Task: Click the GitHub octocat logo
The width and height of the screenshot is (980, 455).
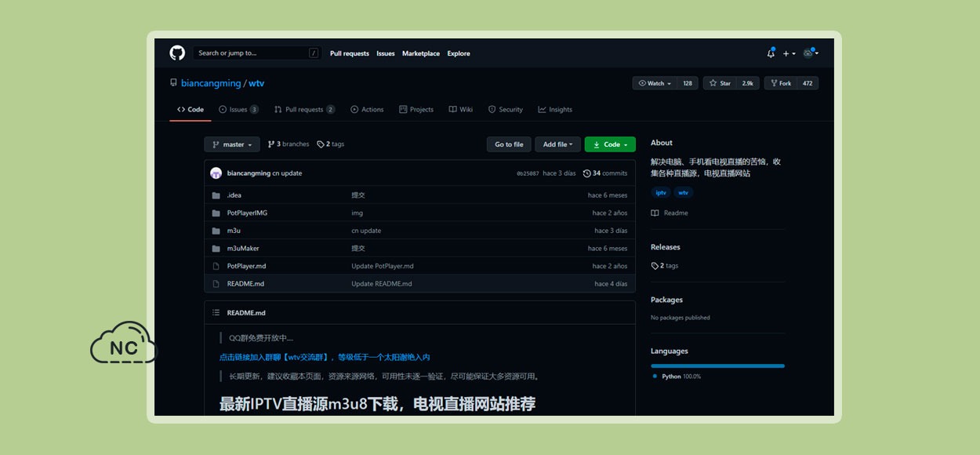Action: [x=177, y=53]
